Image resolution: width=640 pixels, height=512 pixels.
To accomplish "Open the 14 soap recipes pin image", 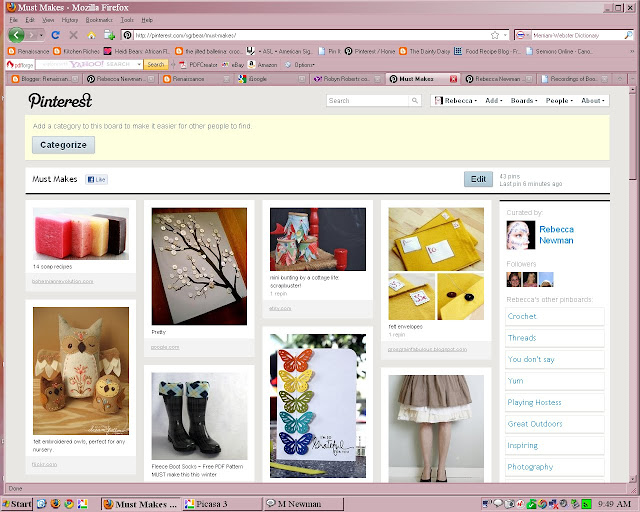I will pyautogui.click(x=81, y=234).
